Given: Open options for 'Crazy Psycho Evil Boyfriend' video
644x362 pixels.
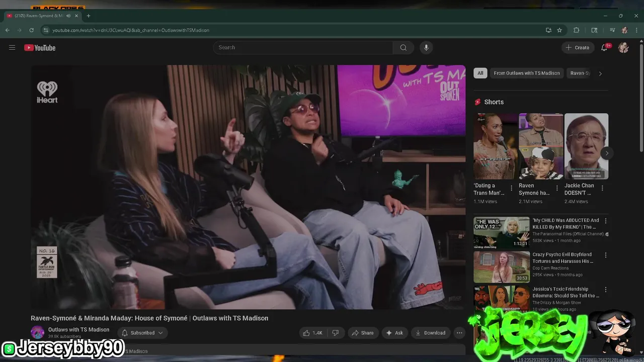Looking at the screenshot, I should (606, 255).
